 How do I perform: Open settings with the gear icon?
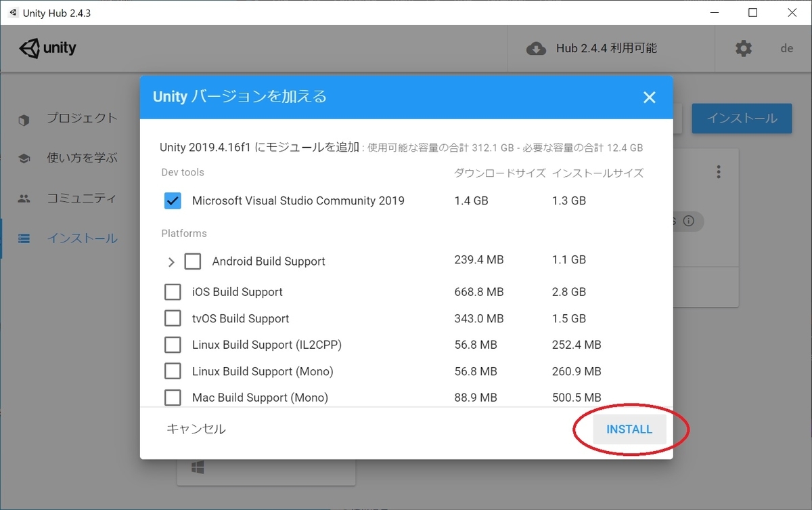pyautogui.click(x=744, y=49)
